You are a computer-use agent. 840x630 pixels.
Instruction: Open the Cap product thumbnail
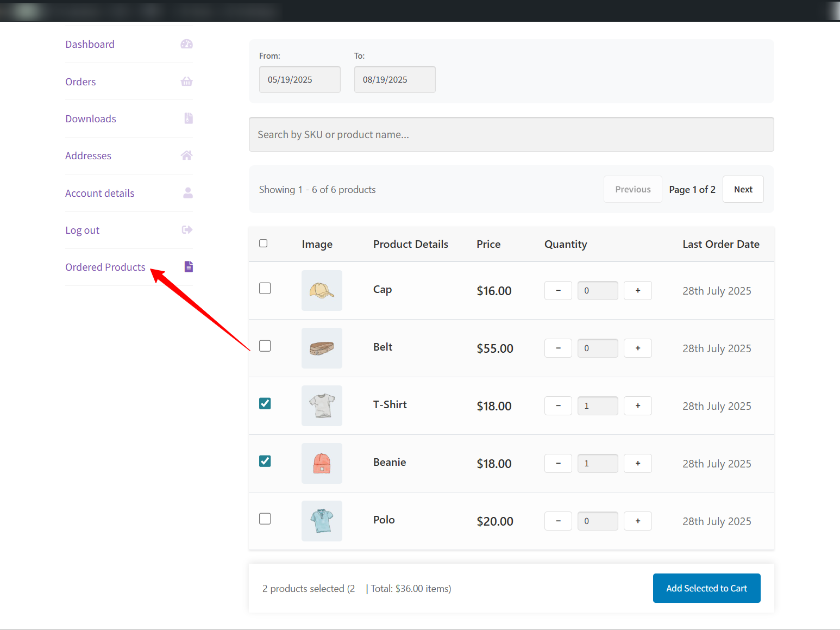(x=322, y=290)
